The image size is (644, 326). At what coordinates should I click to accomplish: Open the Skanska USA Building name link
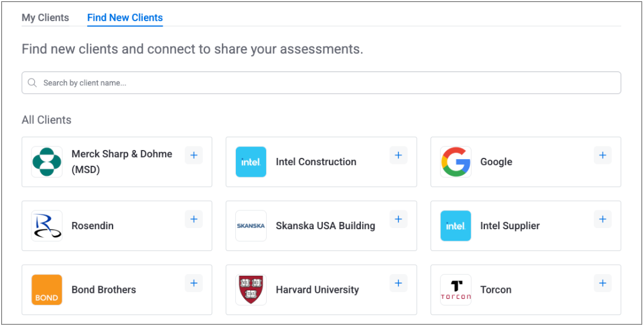point(325,226)
